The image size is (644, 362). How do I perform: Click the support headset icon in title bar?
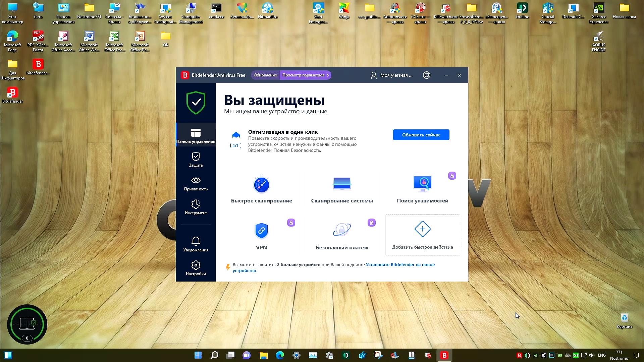point(426,75)
